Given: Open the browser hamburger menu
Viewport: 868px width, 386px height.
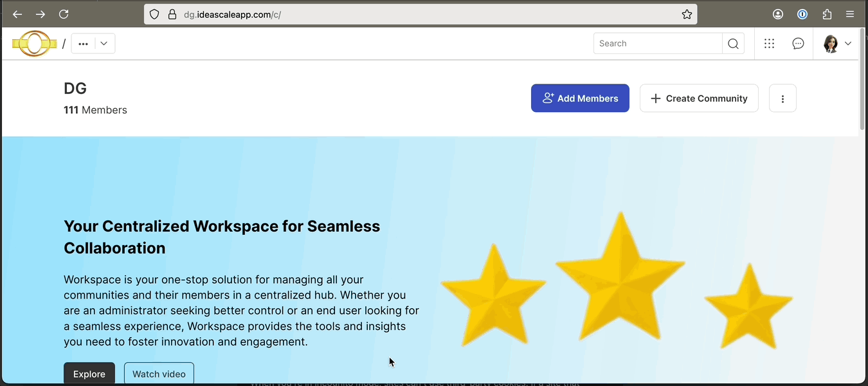Looking at the screenshot, I should pos(850,14).
